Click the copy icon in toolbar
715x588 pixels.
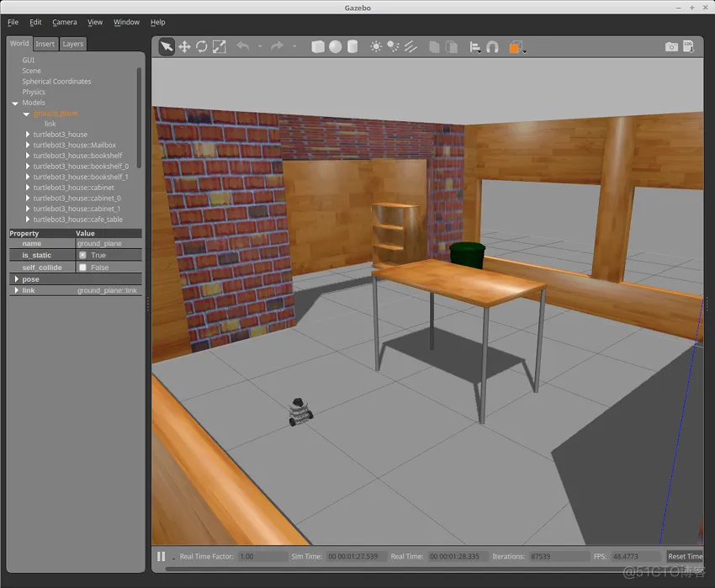(434, 47)
